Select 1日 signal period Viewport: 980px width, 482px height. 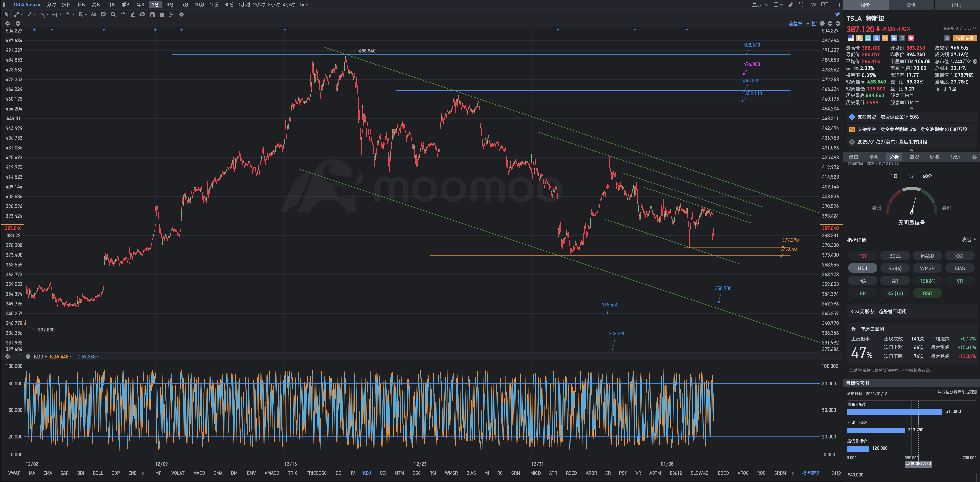coord(894,176)
